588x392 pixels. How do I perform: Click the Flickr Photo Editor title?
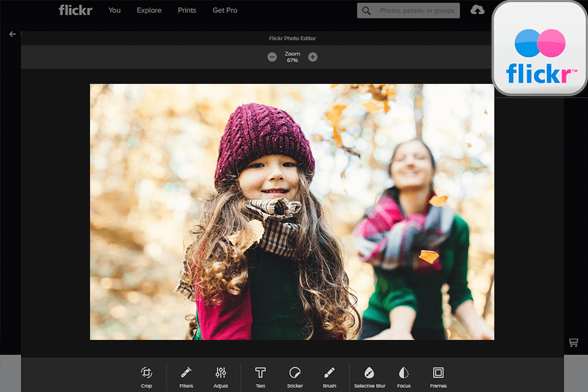click(x=293, y=38)
